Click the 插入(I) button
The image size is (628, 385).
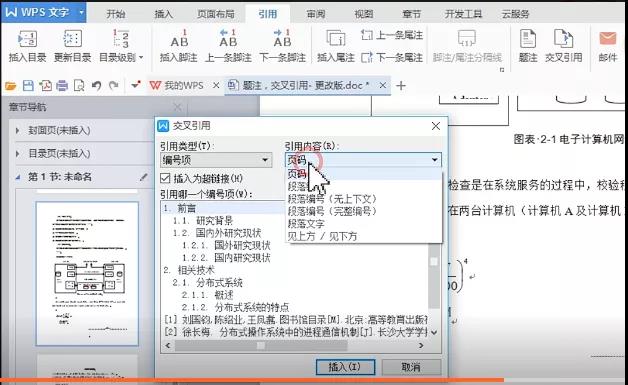(x=345, y=367)
